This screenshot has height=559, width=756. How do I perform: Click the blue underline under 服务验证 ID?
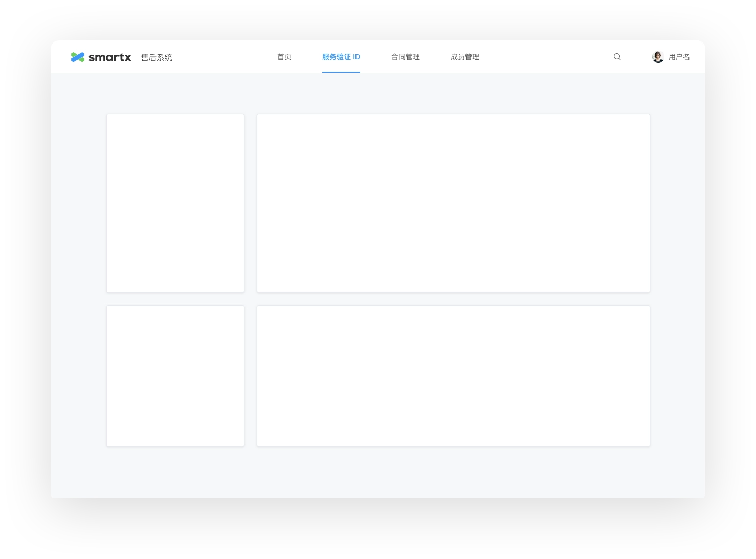341,72
